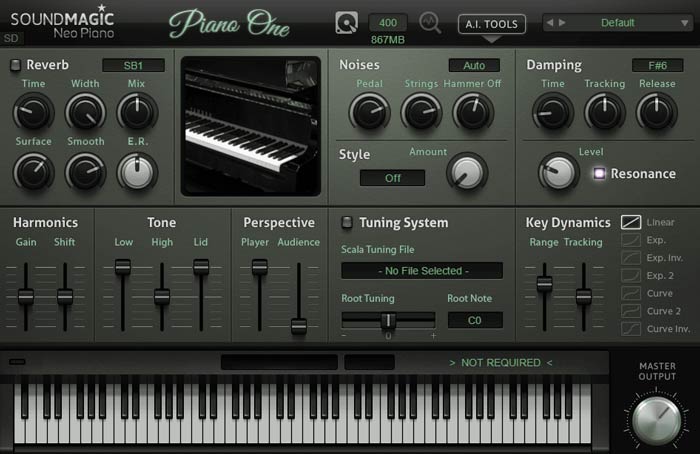Click the No File Selected tuning file button
700x454 pixels.
[x=421, y=270]
